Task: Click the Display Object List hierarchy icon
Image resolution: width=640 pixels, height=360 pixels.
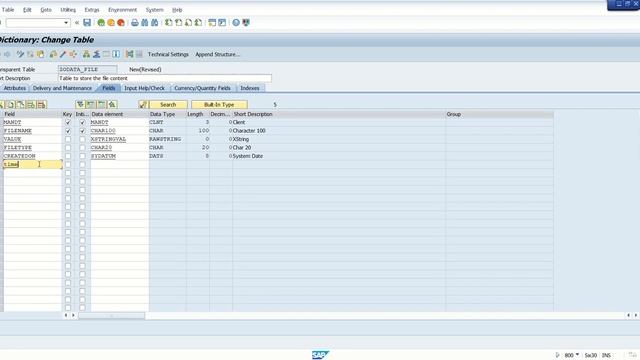Action: click(86, 54)
